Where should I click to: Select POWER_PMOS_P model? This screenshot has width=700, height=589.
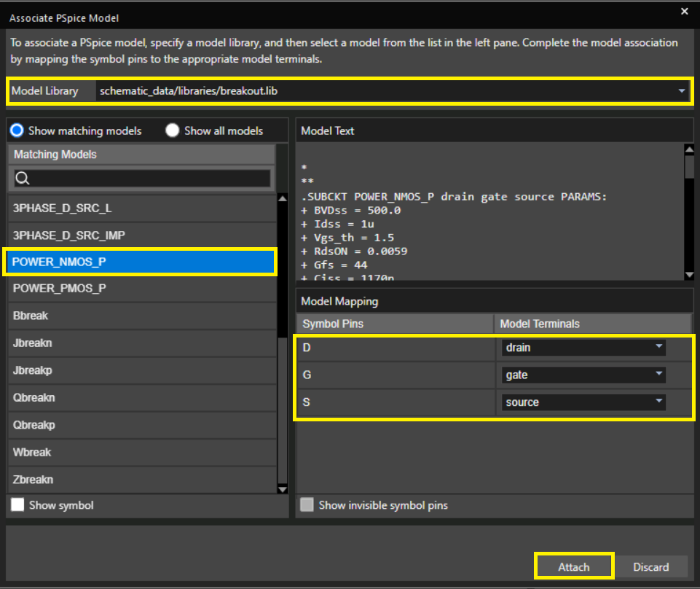(x=142, y=289)
